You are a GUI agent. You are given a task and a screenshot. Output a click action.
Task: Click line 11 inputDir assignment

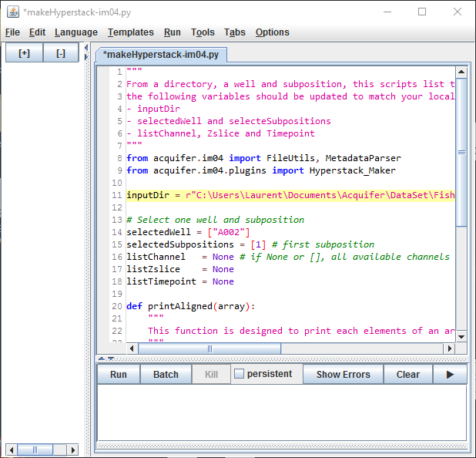click(290, 195)
